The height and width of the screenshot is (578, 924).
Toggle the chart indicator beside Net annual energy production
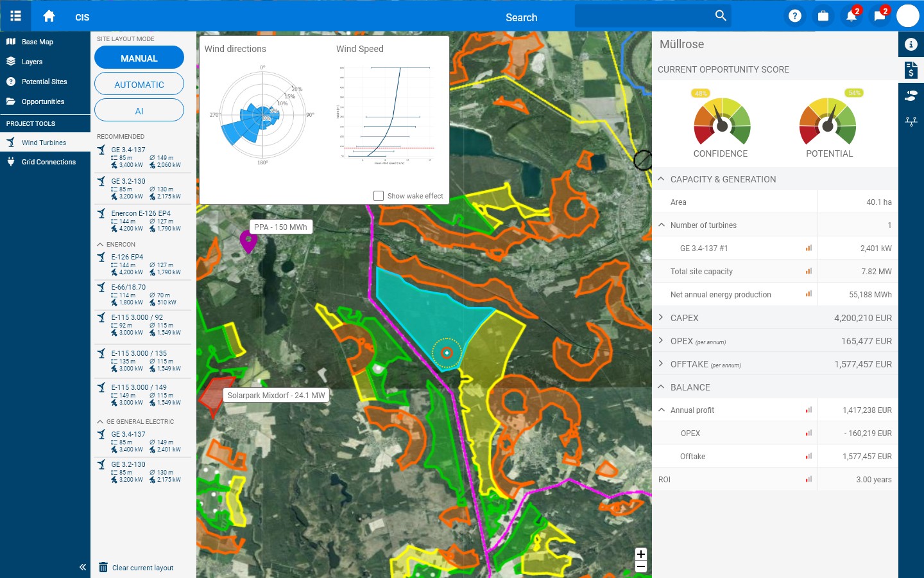(x=808, y=294)
